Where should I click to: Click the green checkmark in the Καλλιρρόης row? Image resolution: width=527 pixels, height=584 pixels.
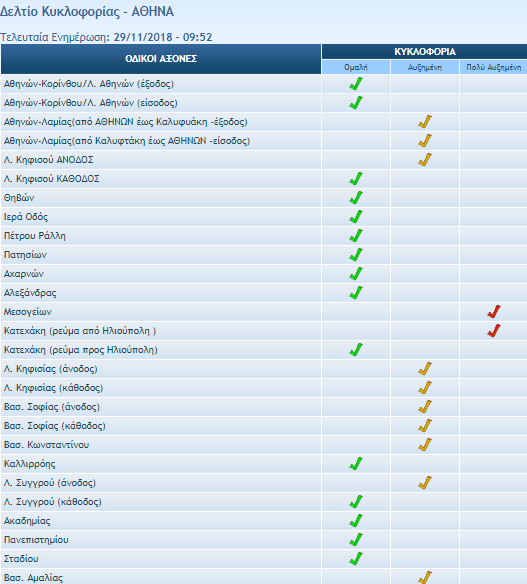click(356, 464)
